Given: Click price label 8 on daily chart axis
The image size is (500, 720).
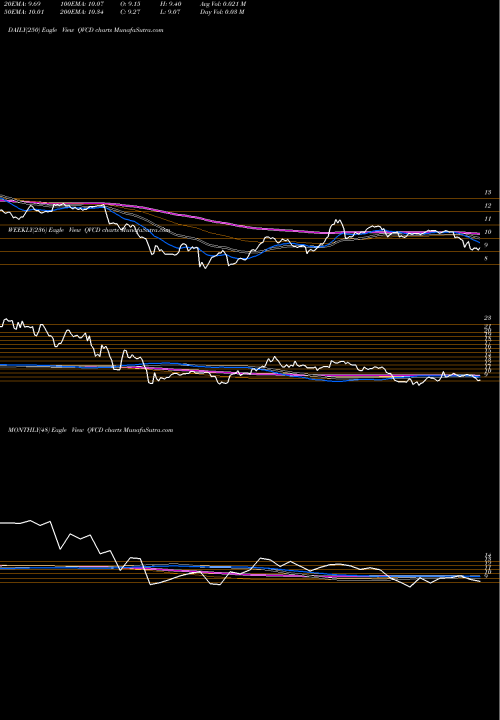Looking at the screenshot, I should 487,259.
